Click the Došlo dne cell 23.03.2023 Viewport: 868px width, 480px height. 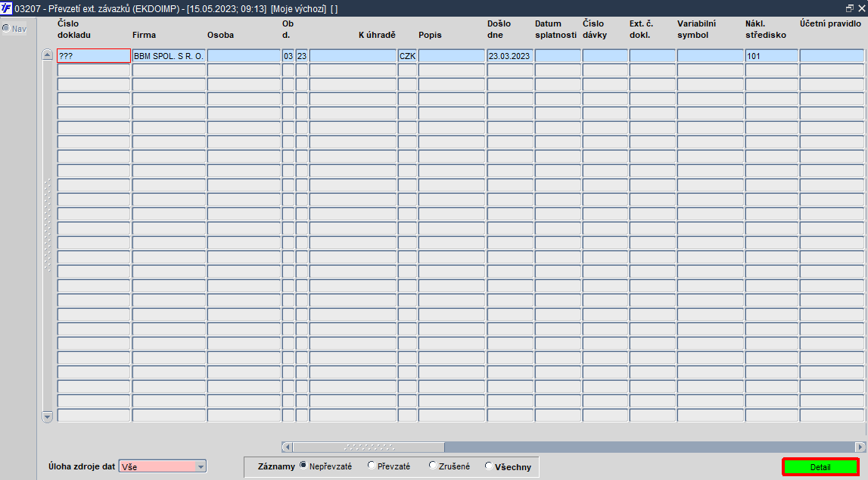point(510,56)
